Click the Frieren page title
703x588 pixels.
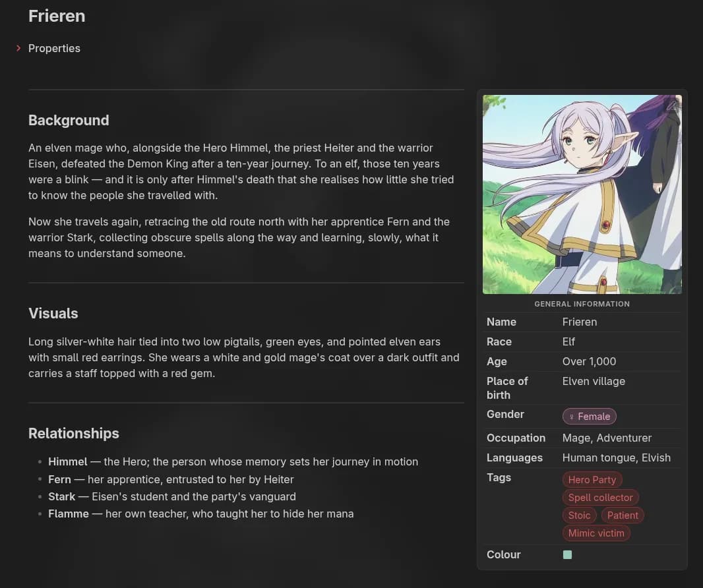tap(57, 16)
